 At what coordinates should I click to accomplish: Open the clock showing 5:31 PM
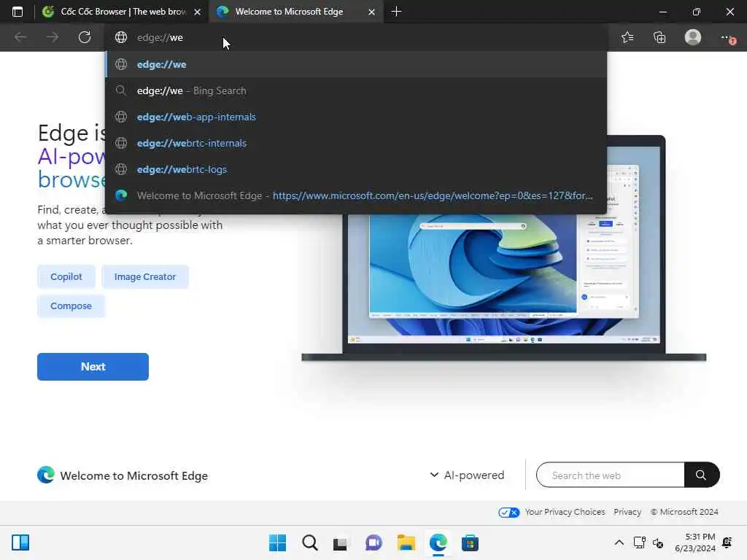pyautogui.click(x=695, y=542)
